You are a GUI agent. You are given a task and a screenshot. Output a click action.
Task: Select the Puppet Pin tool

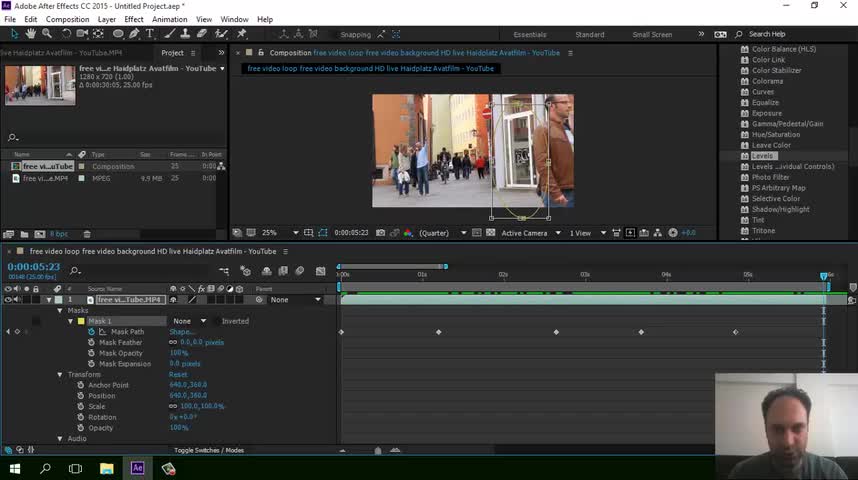(241, 34)
